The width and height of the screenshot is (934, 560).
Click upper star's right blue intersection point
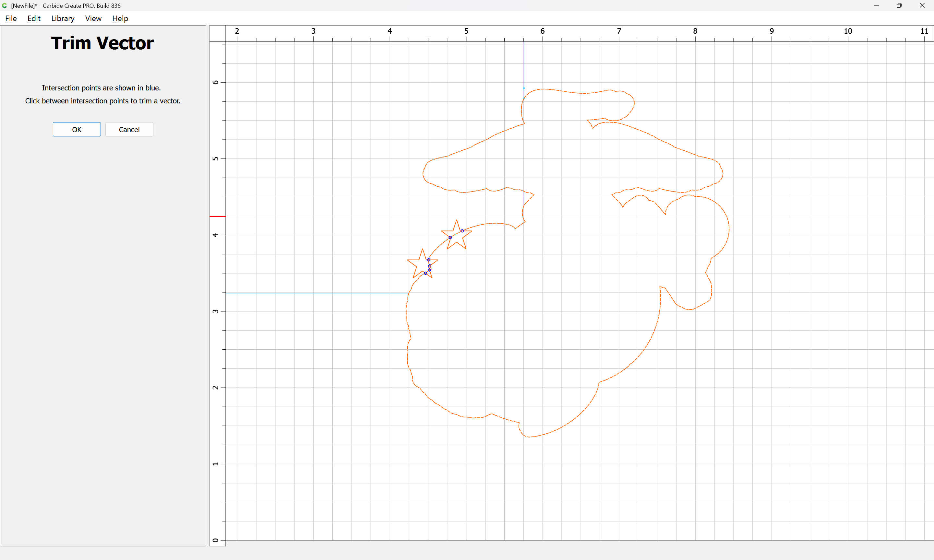[x=462, y=231]
